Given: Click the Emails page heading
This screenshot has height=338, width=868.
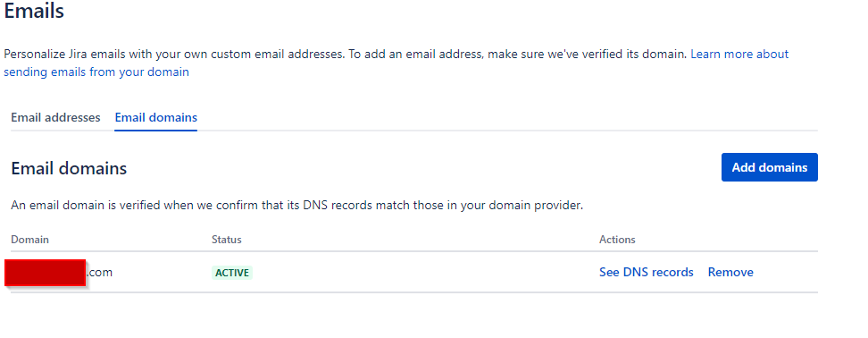Looking at the screenshot, I should [34, 11].
